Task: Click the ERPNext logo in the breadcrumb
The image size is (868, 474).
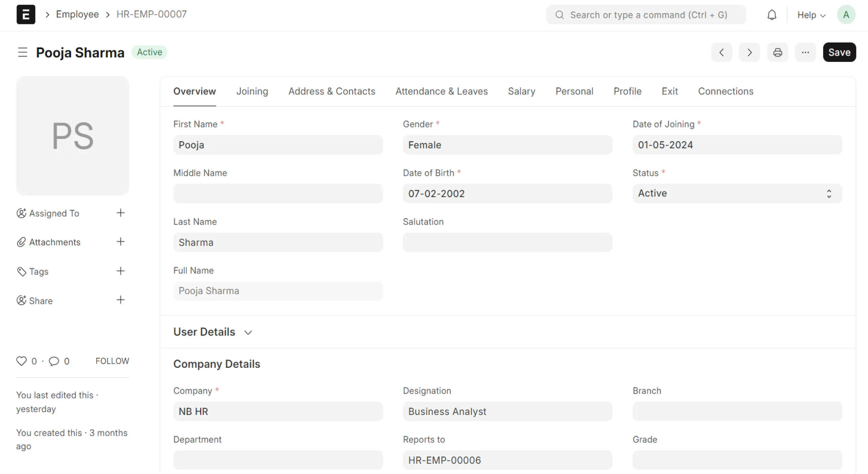Action: pos(26,14)
